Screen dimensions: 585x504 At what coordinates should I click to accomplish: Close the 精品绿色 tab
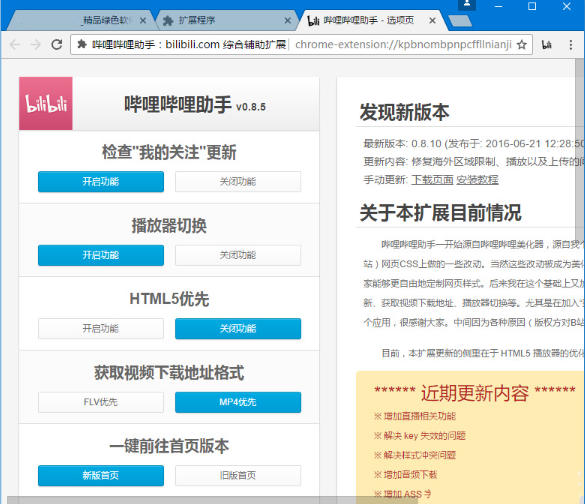pyautogui.click(x=143, y=21)
